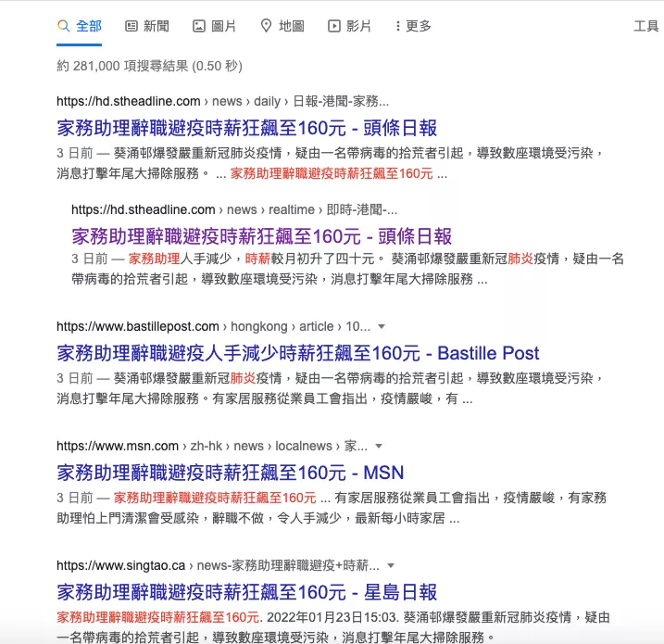
Task: Click the www.singtao.ca URL breadcrumb
Action: pos(218,565)
